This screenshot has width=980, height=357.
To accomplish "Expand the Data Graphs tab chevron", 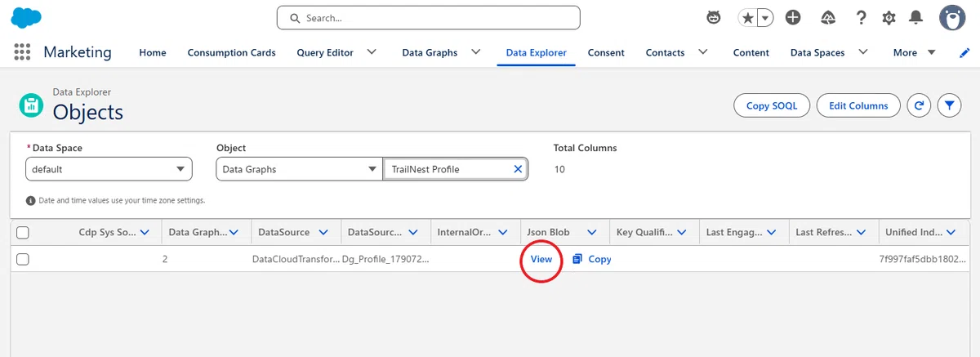I will [475, 52].
